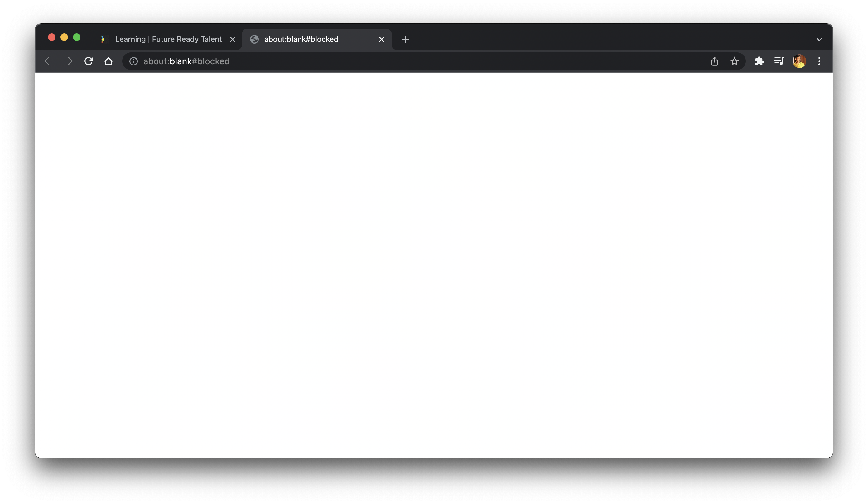The height and width of the screenshot is (504, 868).
Task: Close the about:blank#blocked tab
Action: click(x=381, y=39)
